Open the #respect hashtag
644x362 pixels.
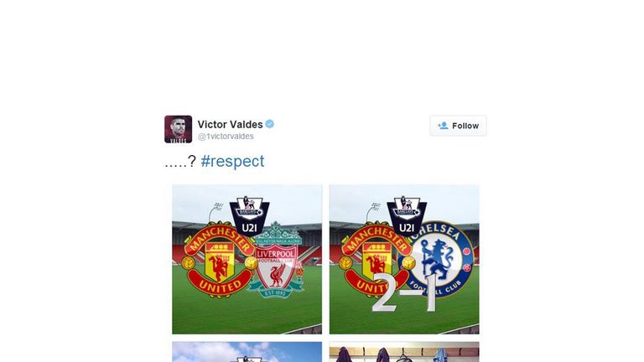(232, 161)
